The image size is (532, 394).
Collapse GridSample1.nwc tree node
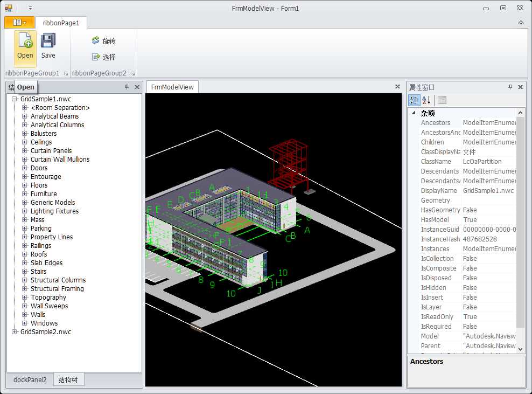click(14, 99)
